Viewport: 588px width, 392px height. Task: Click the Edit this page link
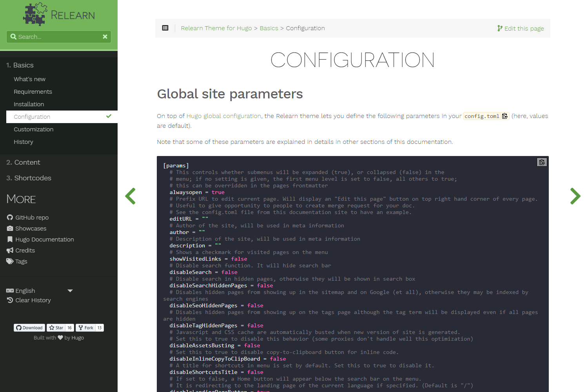coord(521,28)
